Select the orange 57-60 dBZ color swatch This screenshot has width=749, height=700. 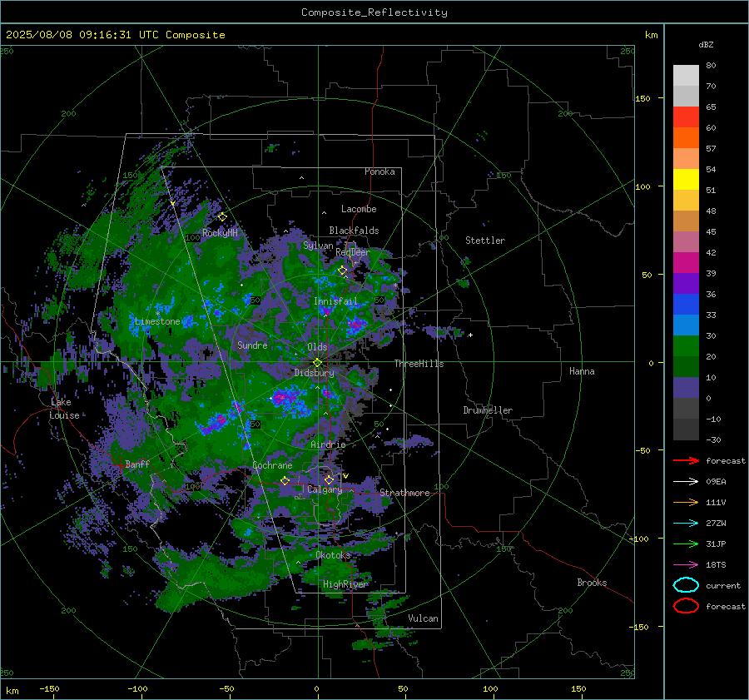[x=686, y=138]
